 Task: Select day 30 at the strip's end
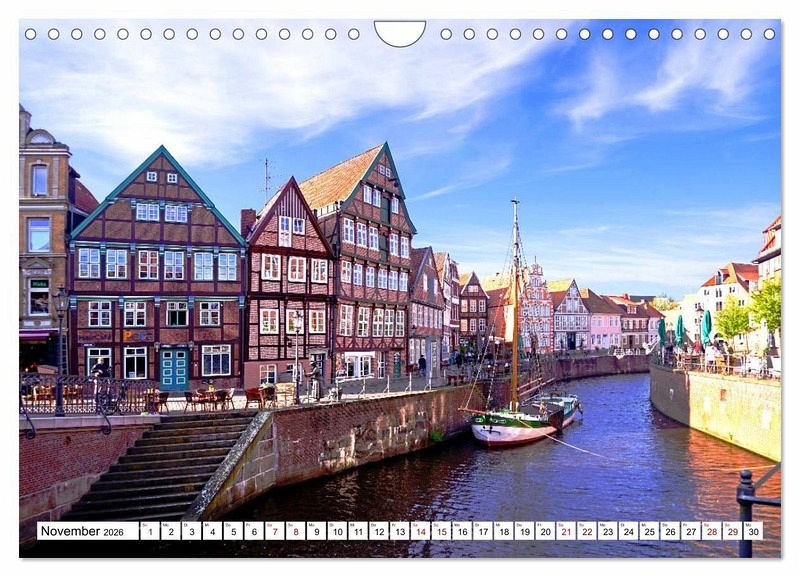(x=752, y=531)
